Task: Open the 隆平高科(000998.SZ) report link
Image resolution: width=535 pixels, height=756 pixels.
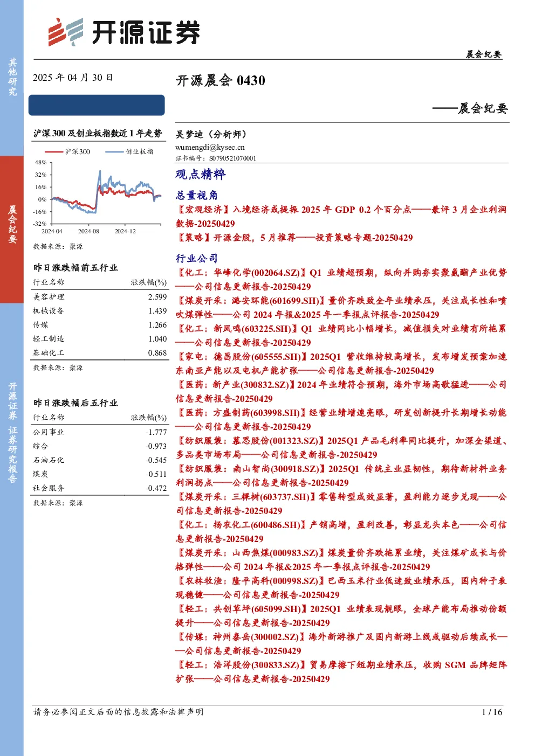Action: coord(341,588)
